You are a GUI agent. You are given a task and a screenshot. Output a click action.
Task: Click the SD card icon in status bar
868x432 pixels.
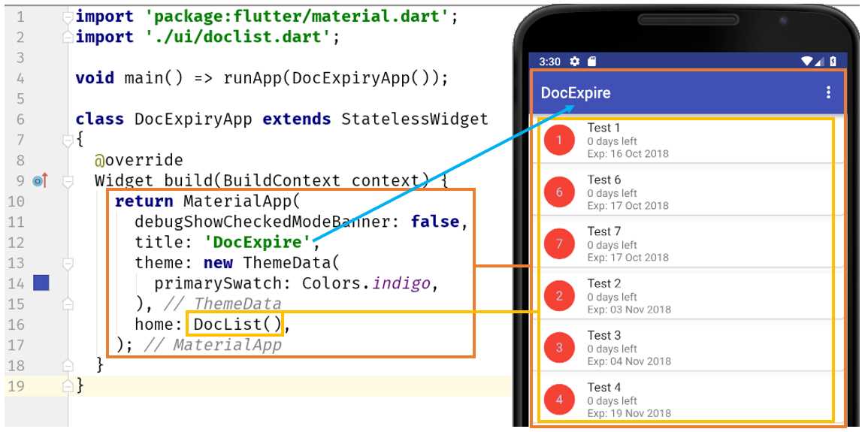pos(591,62)
